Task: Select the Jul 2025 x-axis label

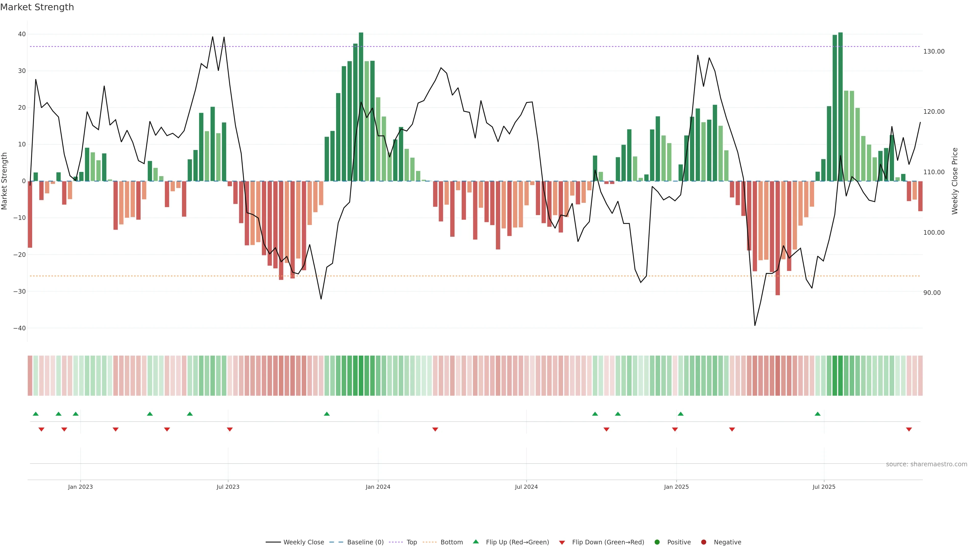Action: coord(824,487)
